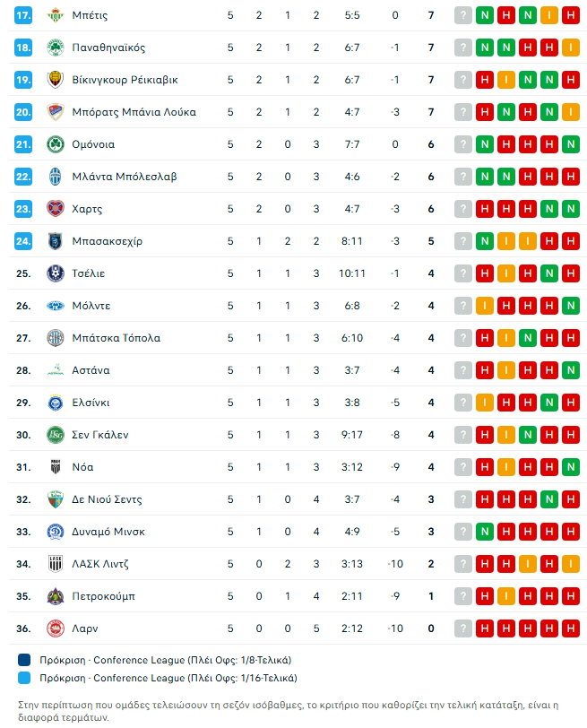
Task: Open the Βίκινγκουρ Ρέικιαβικ team page
Action: (125, 80)
